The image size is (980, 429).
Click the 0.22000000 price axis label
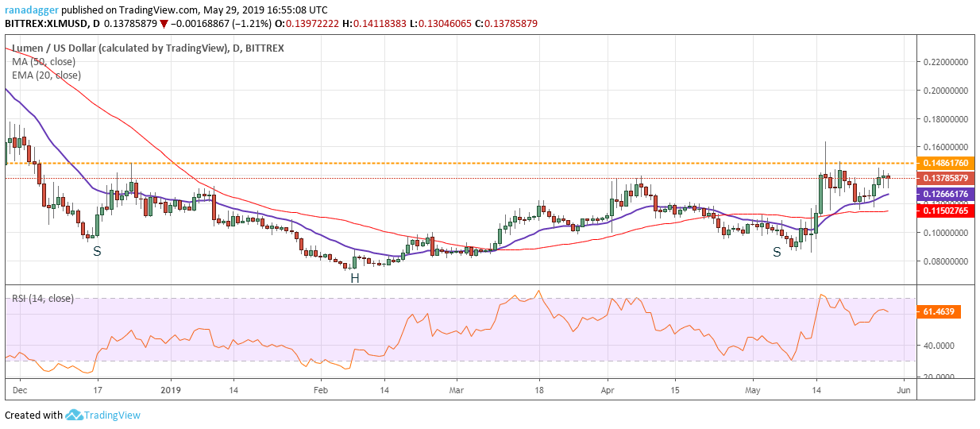[945, 62]
